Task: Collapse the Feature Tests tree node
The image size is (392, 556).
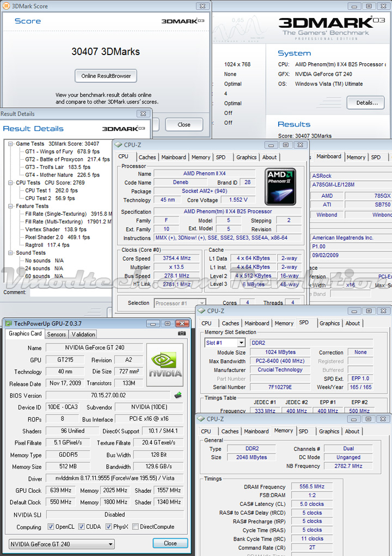Action: tap(11, 207)
